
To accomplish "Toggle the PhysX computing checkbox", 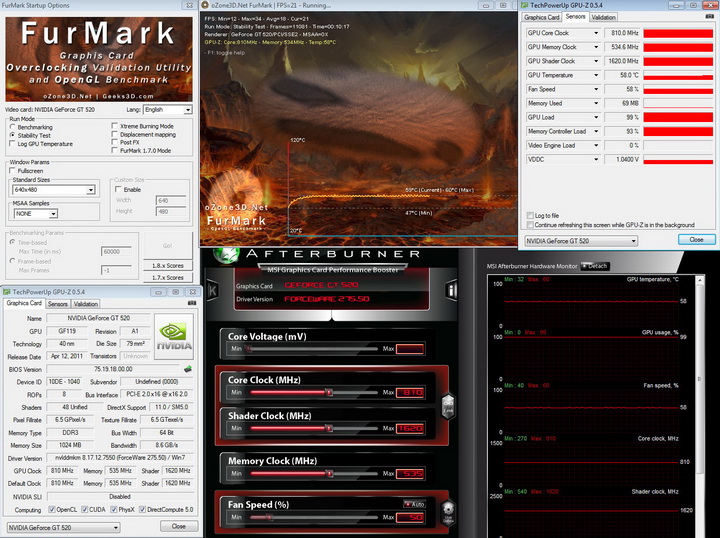I will (114, 509).
